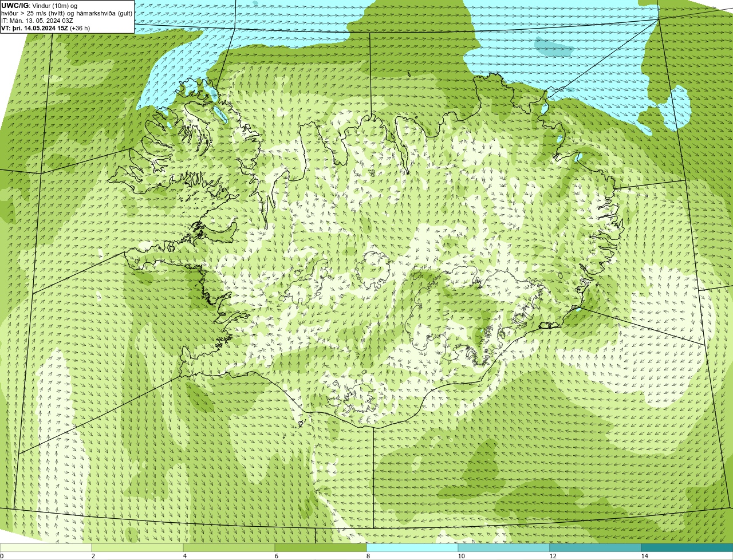The width and height of the screenshot is (733, 560).
Task: Click the darkest teal legend band above 14
Action: 687,547
